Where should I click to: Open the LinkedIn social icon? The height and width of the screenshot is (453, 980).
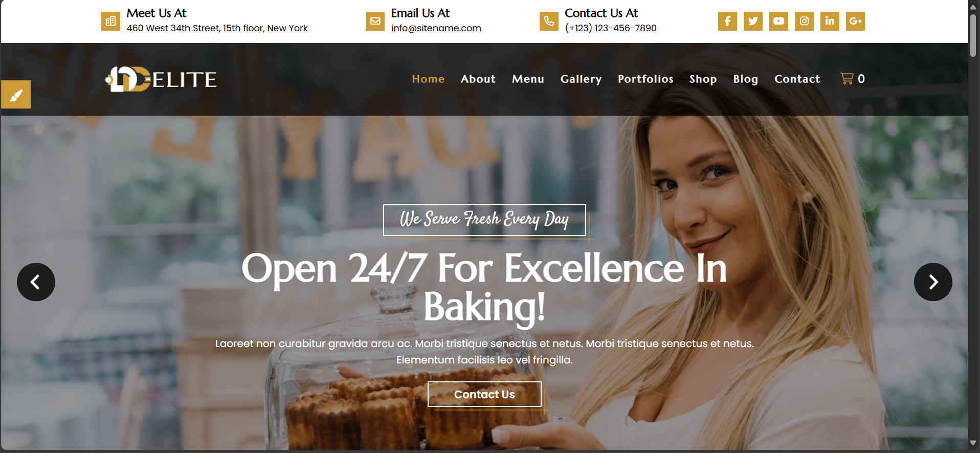pos(830,21)
